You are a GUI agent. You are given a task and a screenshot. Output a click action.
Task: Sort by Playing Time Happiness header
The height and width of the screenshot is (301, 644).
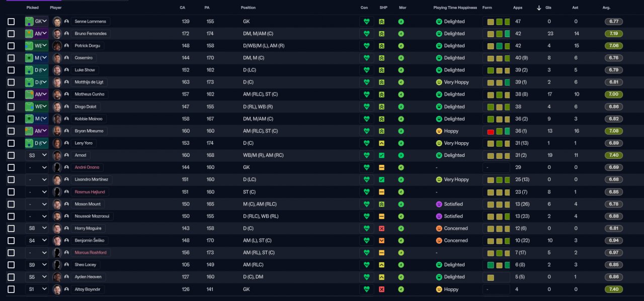(x=455, y=8)
